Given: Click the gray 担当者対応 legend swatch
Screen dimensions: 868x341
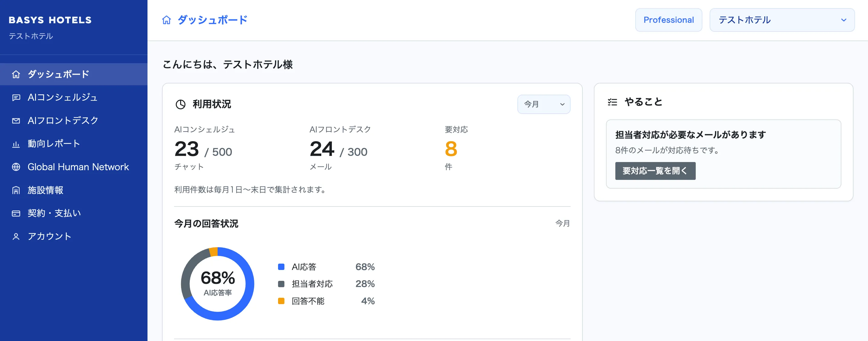Looking at the screenshot, I should click(x=281, y=284).
